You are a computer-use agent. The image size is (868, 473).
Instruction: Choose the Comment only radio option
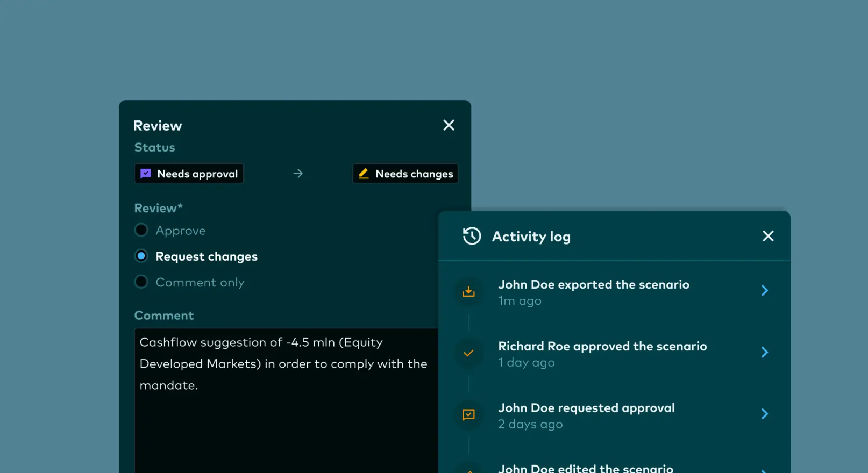[x=141, y=282]
